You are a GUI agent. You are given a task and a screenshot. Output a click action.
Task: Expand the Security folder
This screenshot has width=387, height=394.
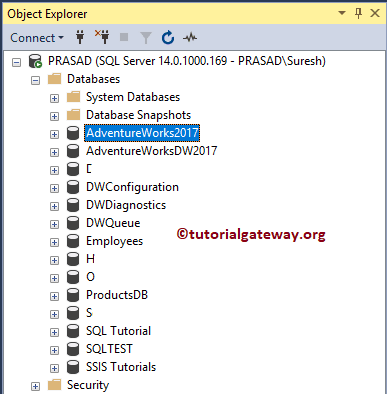coord(35,386)
